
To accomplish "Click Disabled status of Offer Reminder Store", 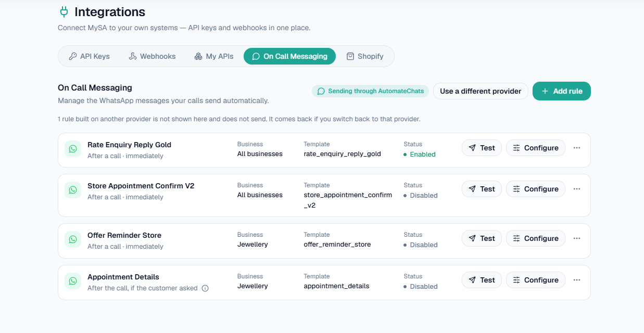I will pyautogui.click(x=421, y=245).
